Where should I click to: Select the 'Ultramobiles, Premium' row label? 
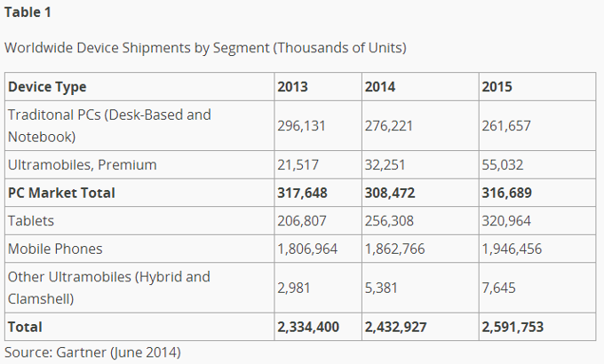(82, 165)
